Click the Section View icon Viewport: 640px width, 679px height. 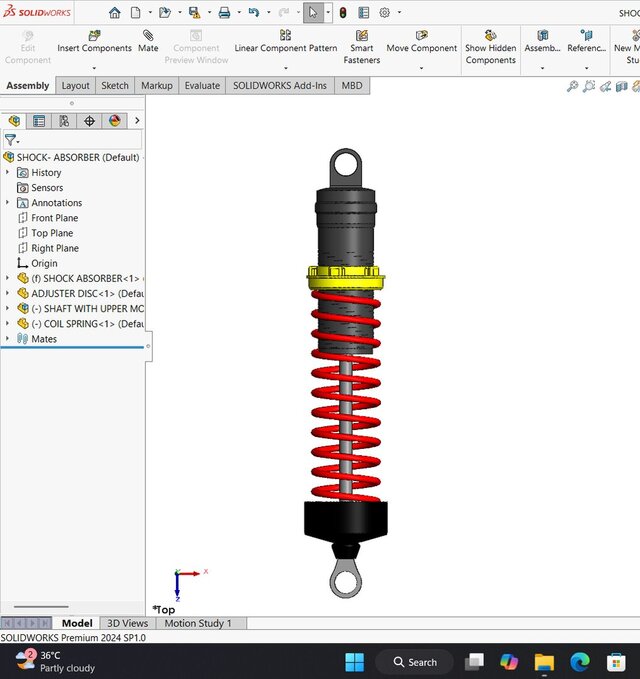621,87
